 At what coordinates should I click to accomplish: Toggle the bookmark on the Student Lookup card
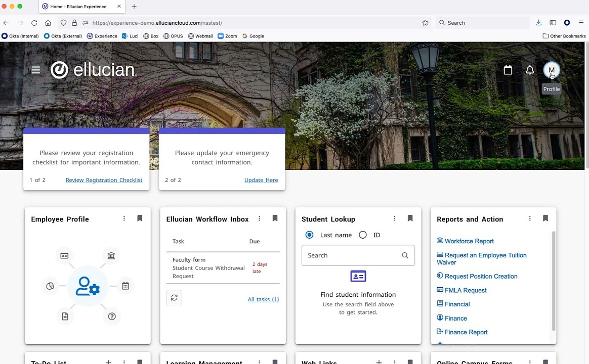click(x=410, y=218)
